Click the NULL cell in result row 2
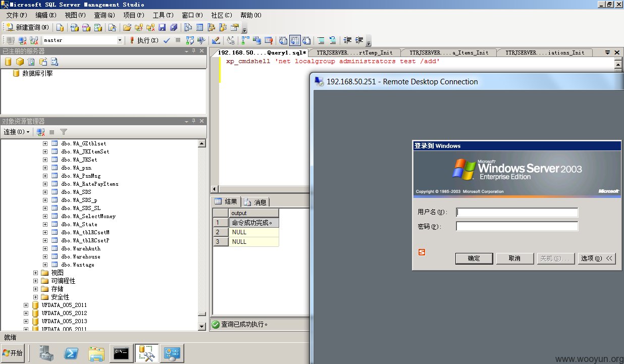This screenshot has height=364, width=624. tap(254, 232)
